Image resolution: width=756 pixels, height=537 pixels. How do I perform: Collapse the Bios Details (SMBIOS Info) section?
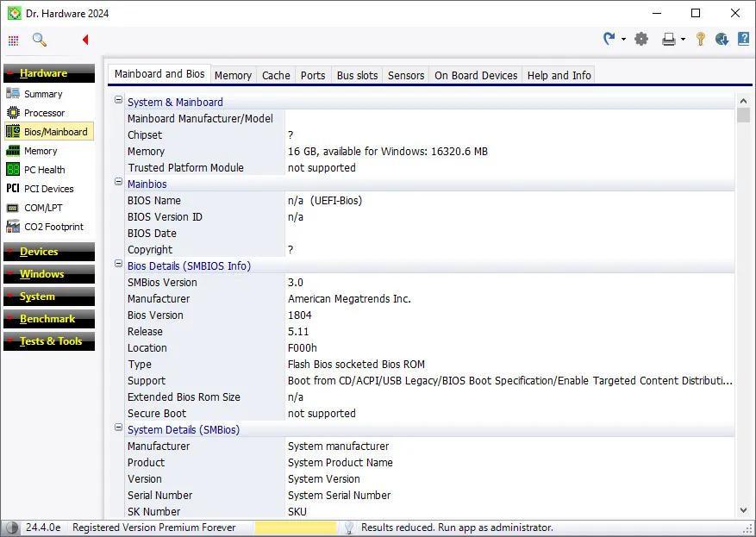click(119, 265)
